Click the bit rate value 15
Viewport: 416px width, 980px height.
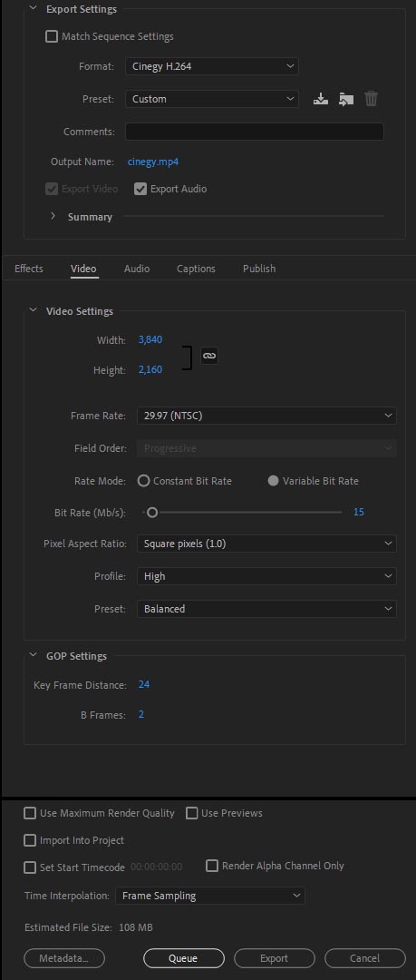coord(359,512)
